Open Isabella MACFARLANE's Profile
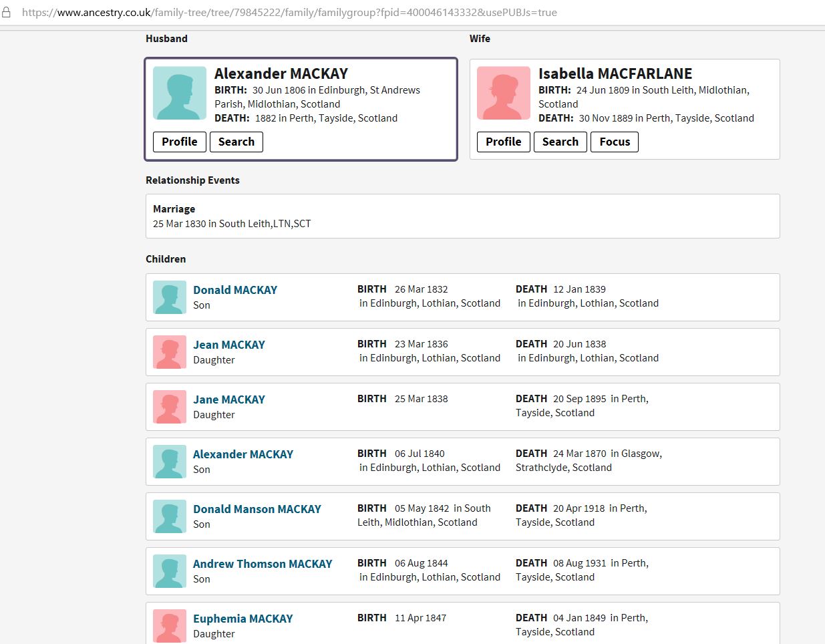This screenshot has height=644, width=825. pos(503,142)
